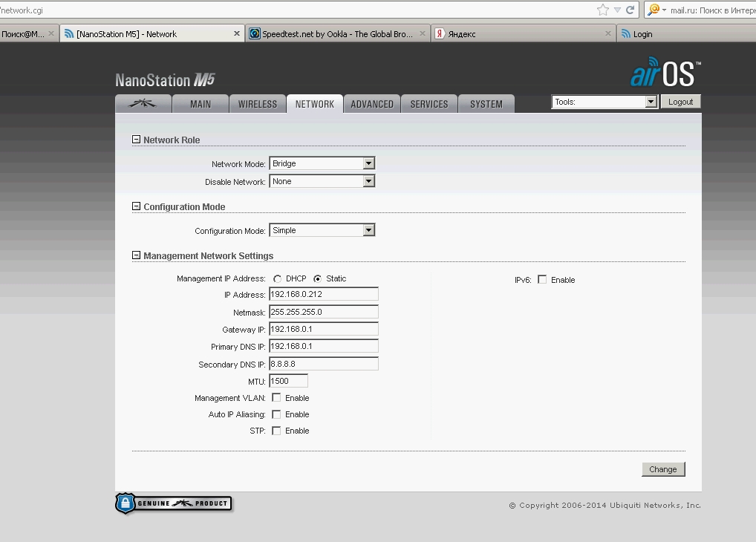
Task: Open the Tools dropdown
Action: tap(605, 102)
